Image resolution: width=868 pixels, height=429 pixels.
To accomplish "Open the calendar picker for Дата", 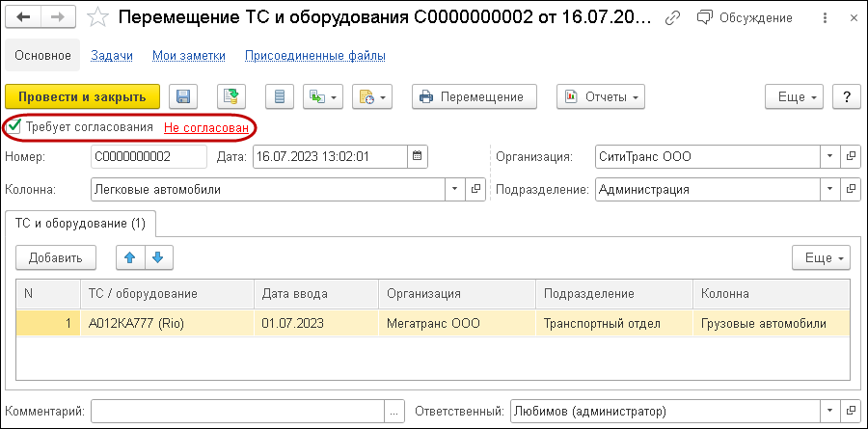I will [x=418, y=156].
